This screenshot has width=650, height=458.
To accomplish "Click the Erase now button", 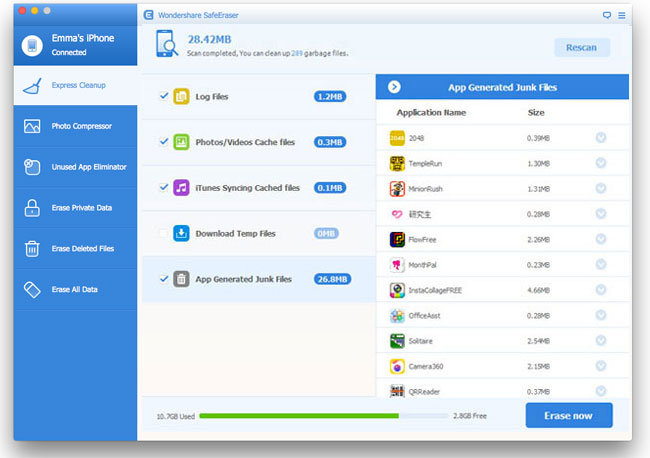I will 569,415.
